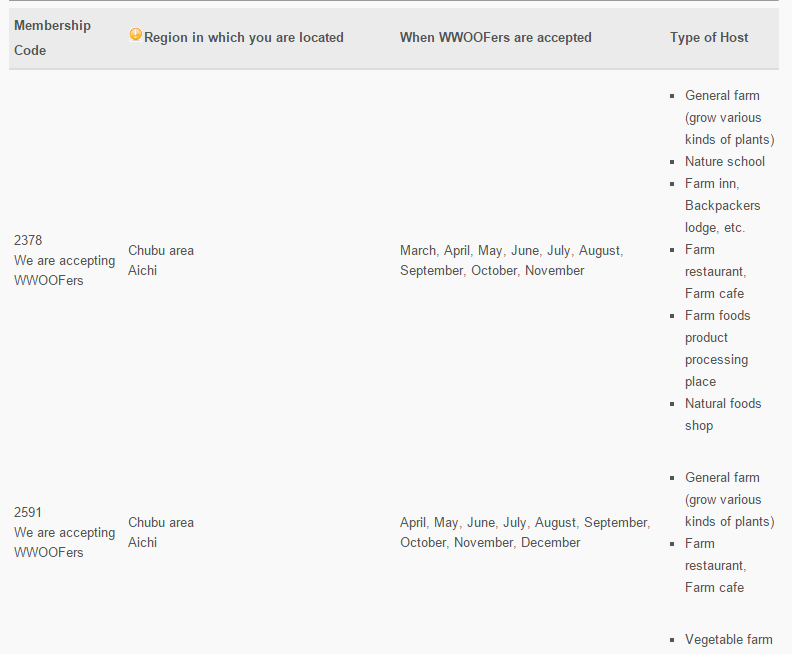Open membership code 2591 entry
This screenshot has height=654, width=792.
[28, 512]
